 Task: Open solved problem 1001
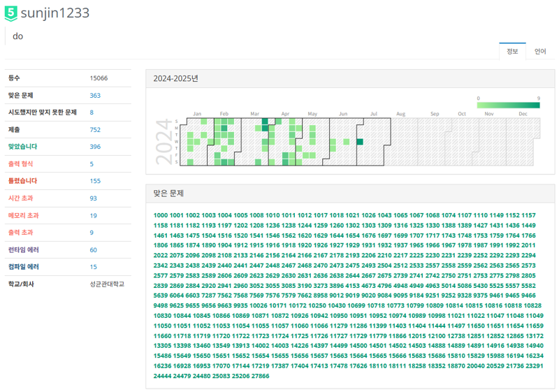pos(176,215)
